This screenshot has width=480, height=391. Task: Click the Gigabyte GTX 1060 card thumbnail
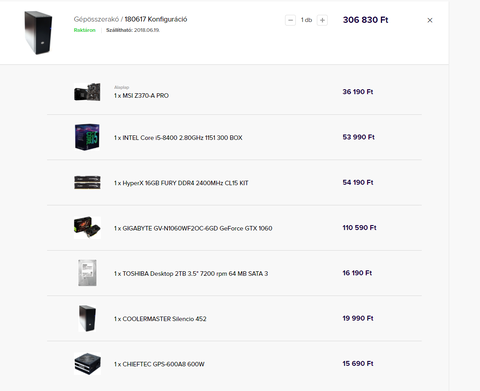click(x=87, y=228)
